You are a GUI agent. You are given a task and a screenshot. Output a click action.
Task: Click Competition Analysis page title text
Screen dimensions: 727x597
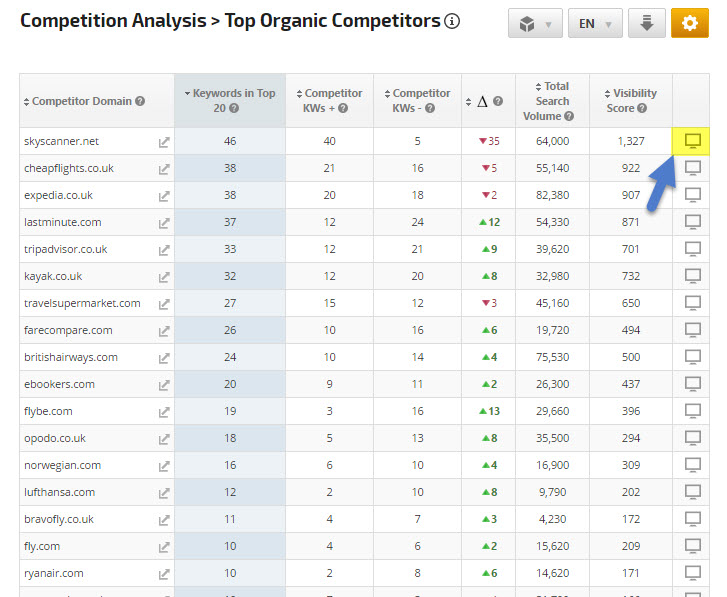(114, 21)
